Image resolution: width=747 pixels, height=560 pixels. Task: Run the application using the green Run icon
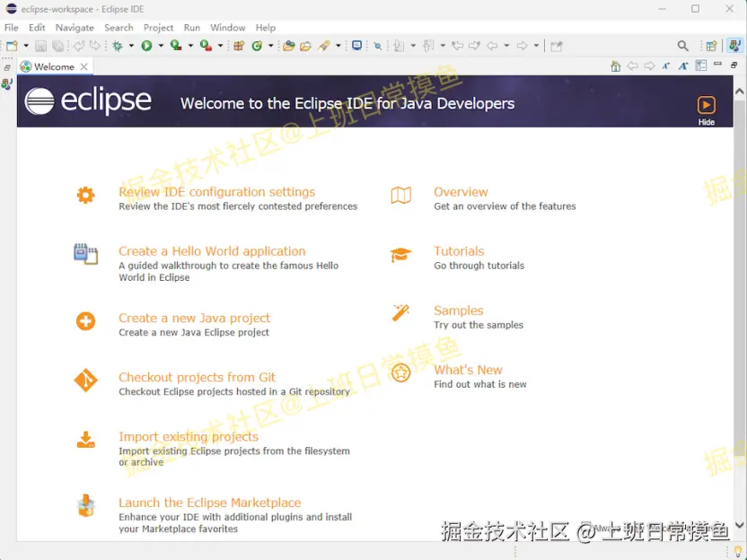pyautogui.click(x=146, y=45)
